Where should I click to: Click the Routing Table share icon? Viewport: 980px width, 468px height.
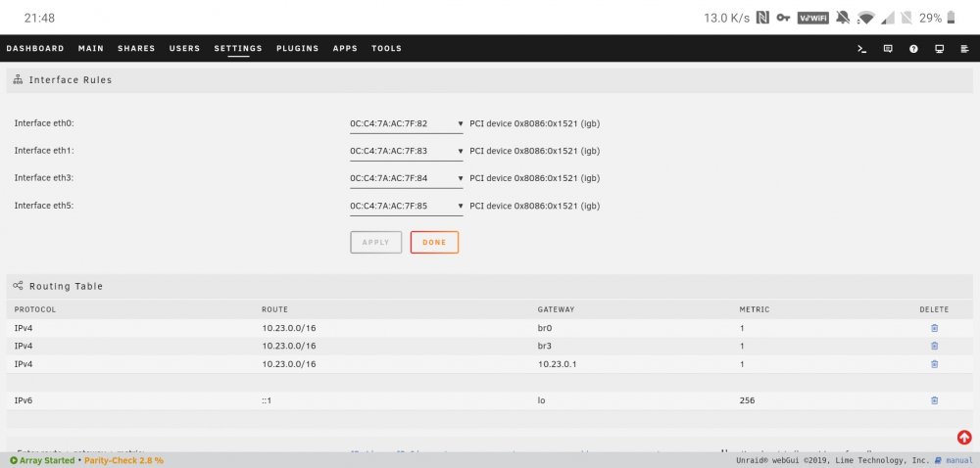pos(18,286)
